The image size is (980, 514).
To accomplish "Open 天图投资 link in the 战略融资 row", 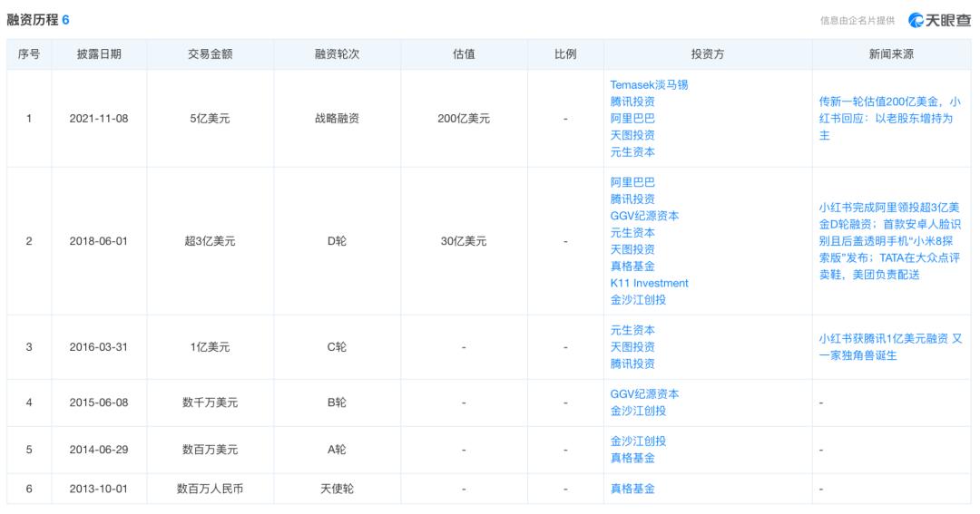I will tap(632, 135).
